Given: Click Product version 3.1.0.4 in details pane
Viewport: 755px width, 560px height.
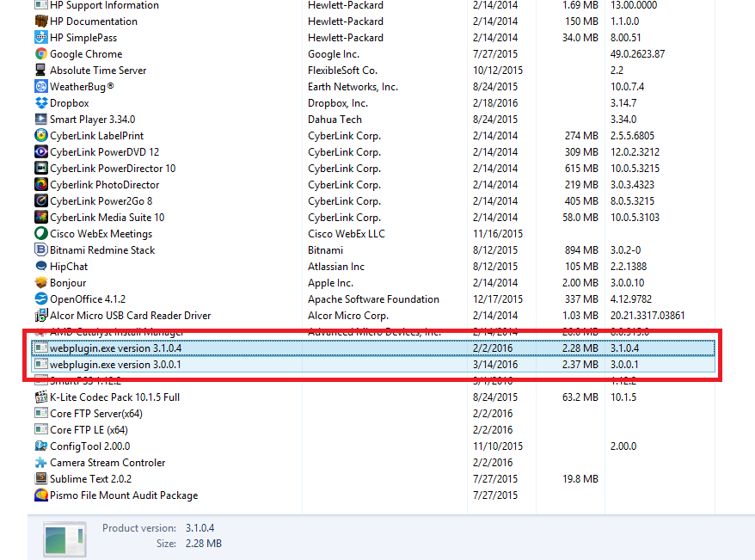Looking at the screenshot, I should [199, 528].
